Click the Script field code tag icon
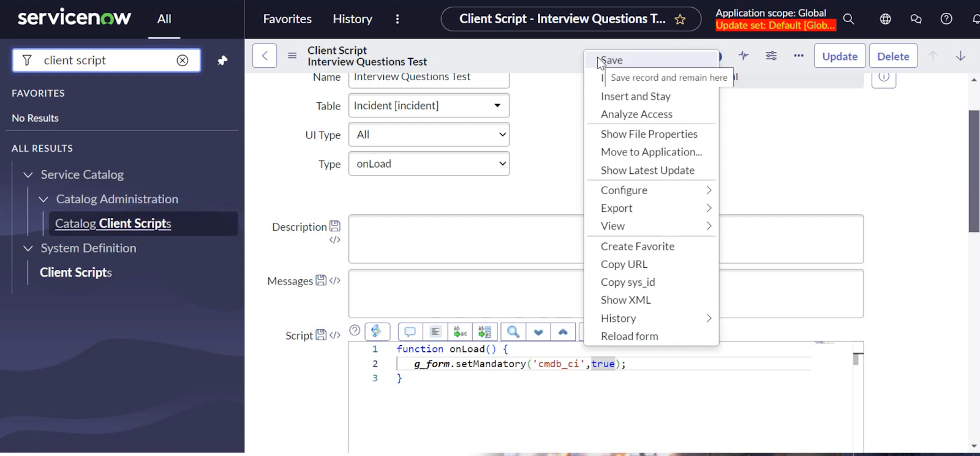 335,335
